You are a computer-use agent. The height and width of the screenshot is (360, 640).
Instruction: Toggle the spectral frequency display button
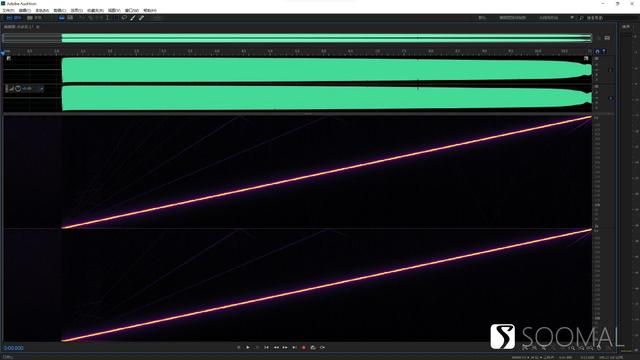(62, 18)
